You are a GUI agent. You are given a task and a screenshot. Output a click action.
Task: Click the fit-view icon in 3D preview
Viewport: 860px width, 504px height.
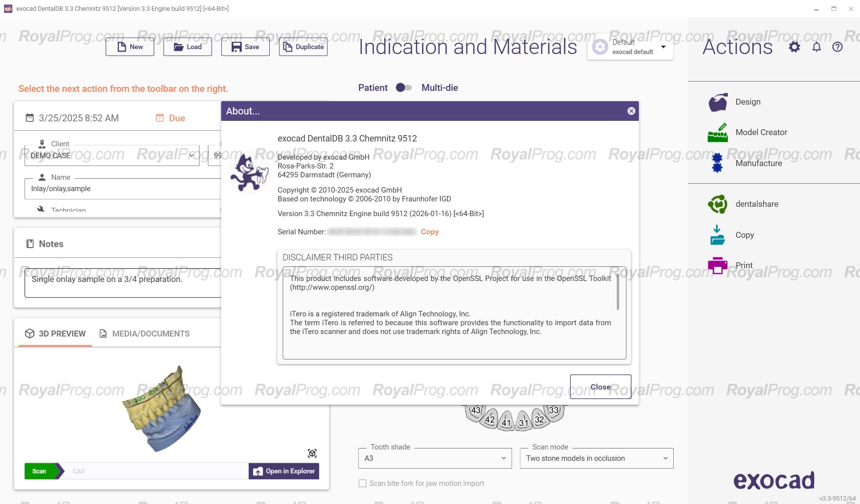[312, 453]
